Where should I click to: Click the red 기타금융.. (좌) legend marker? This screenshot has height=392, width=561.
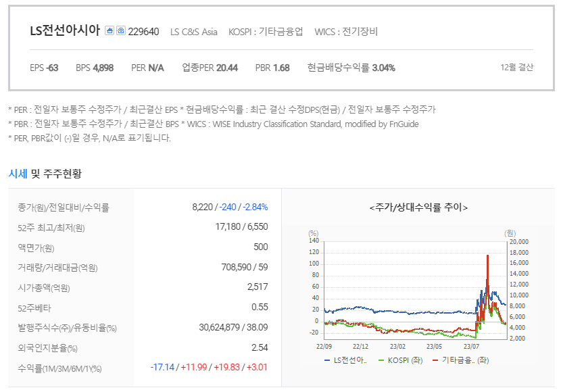435,360
